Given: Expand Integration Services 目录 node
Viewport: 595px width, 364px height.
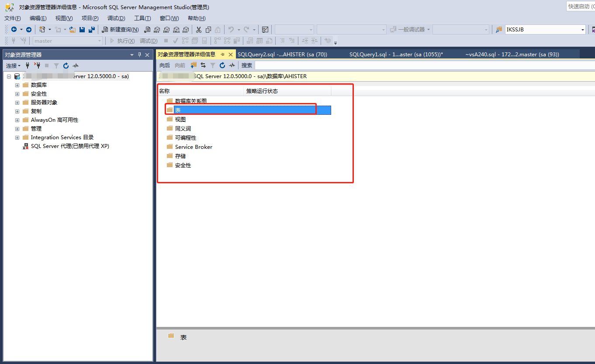Looking at the screenshot, I should pyautogui.click(x=17, y=137).
